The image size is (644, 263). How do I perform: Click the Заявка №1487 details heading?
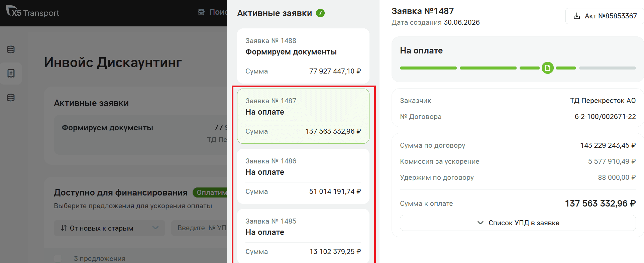[x=423, y=11]
